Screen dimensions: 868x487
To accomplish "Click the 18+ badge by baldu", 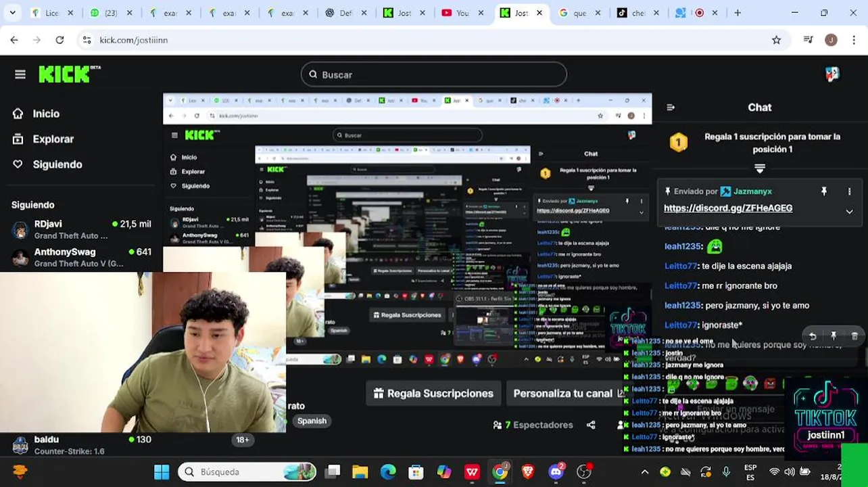I will click(x=242, y=440).
